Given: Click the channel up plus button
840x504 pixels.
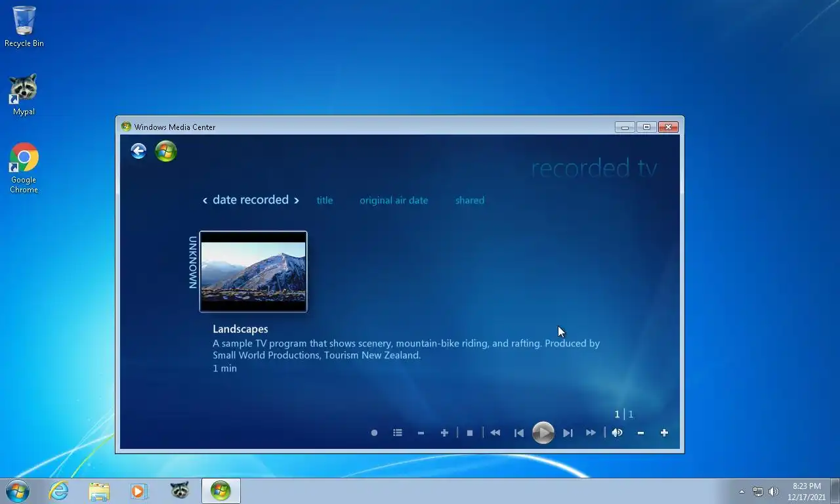Looking at the screenshot, I should (444, 433).
